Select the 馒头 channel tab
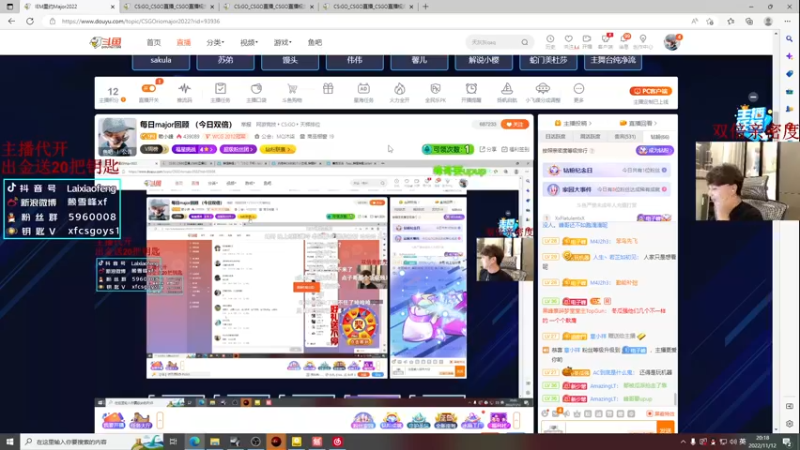 pyautogui.click(x=290, y=60)
